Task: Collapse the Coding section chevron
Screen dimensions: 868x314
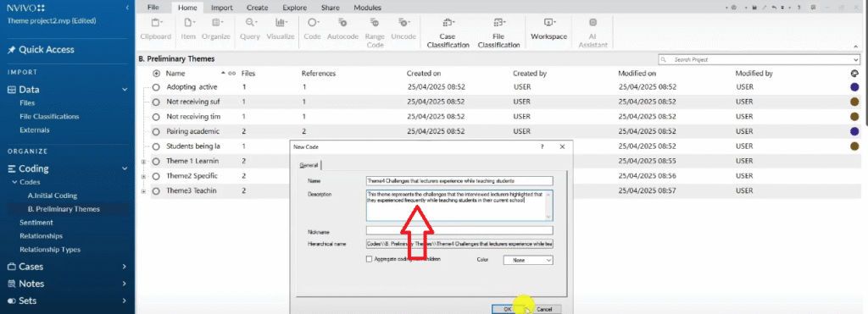Action: 125,169
